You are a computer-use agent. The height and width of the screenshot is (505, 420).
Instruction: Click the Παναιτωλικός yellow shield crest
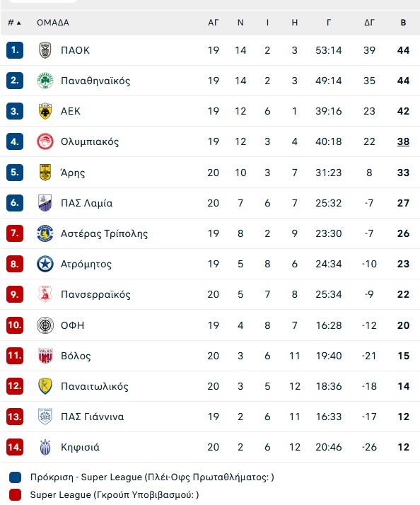(45, 386)
